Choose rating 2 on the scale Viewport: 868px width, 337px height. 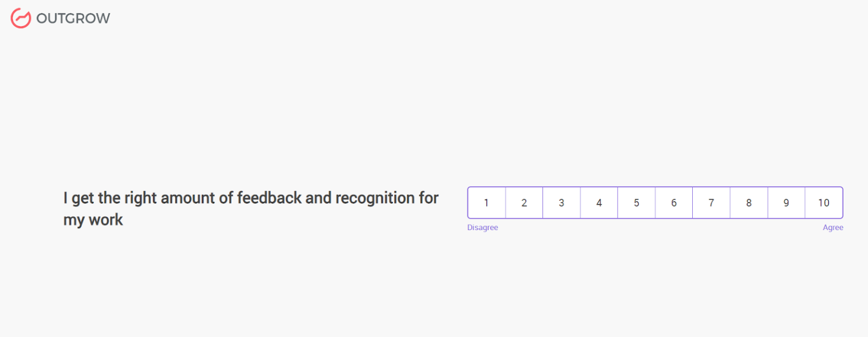524,202
